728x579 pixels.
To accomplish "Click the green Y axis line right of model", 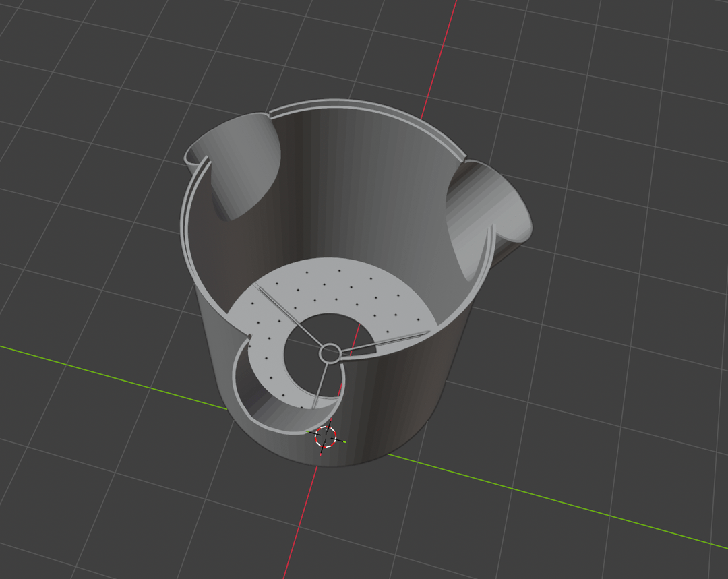I will tap(557, 501).
